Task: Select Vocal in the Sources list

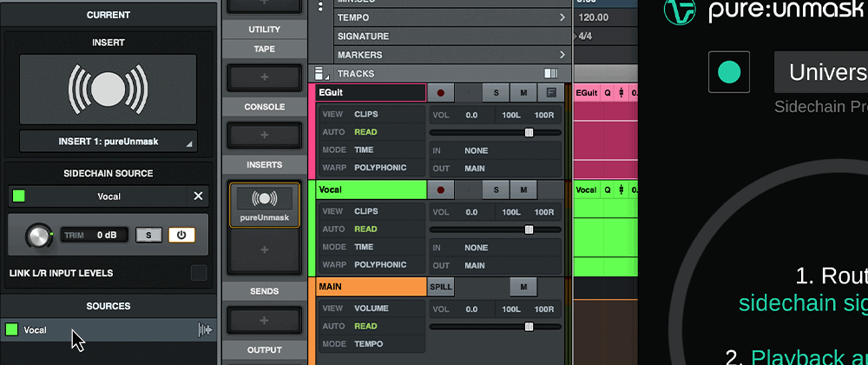Action: (x=108, y=330)
